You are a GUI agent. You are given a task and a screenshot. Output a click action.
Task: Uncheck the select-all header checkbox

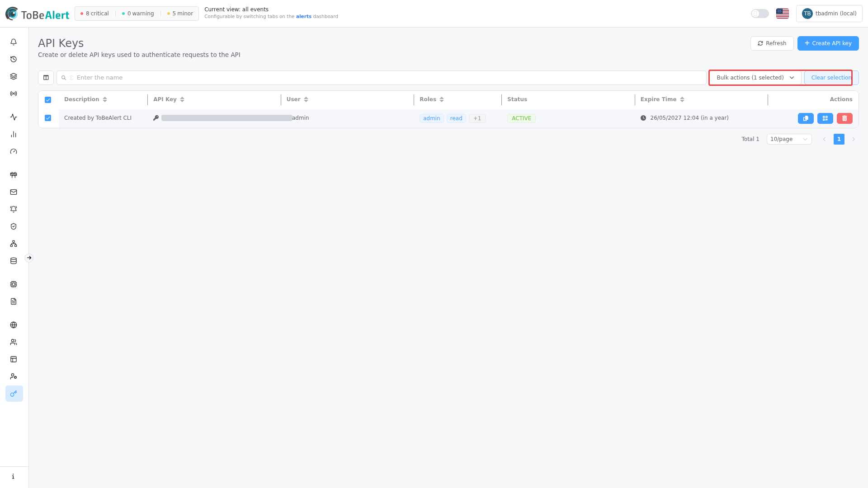coord(48,100)
